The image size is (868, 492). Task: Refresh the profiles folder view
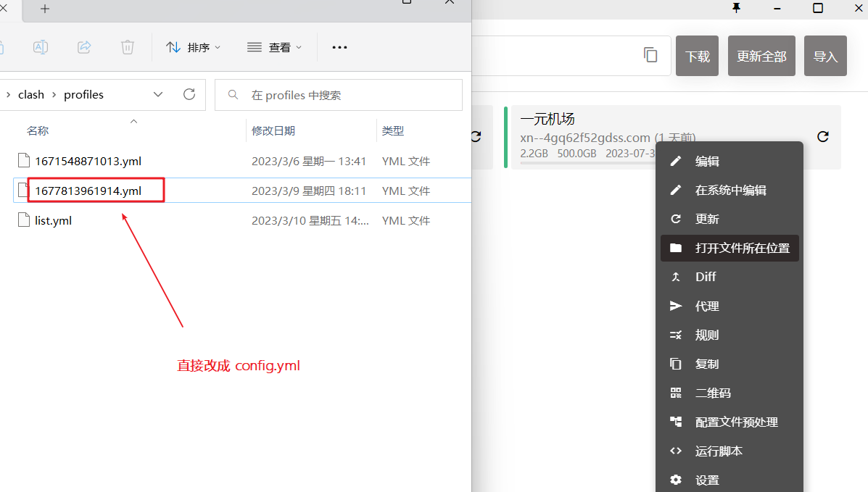pos(189,94)
